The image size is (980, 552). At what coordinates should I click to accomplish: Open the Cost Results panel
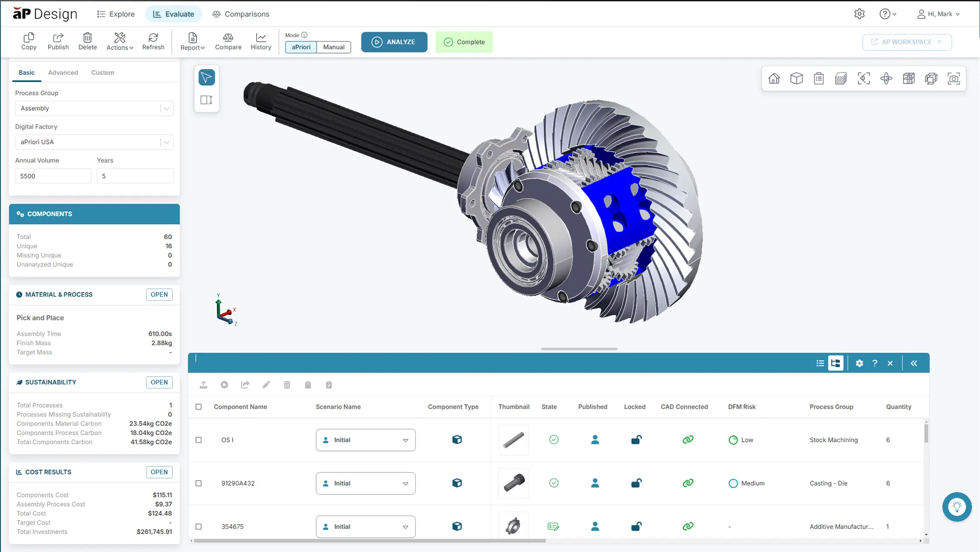tap(159, 472)
